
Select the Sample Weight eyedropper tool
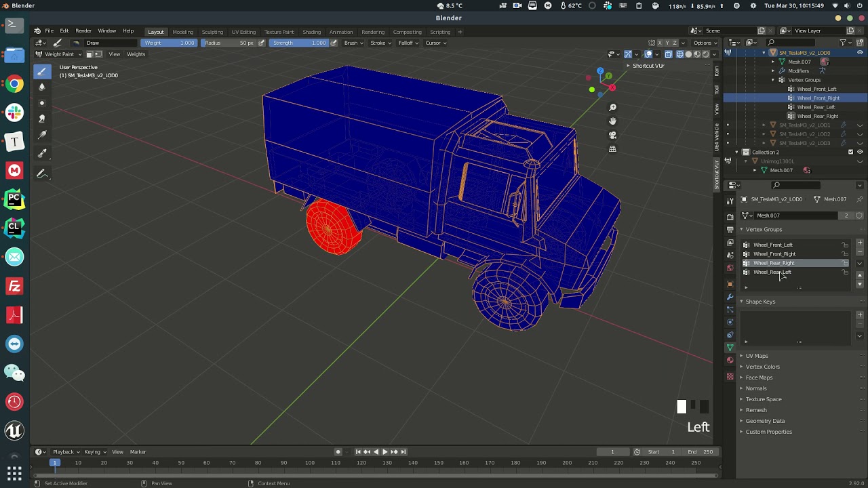click(42, 153)
